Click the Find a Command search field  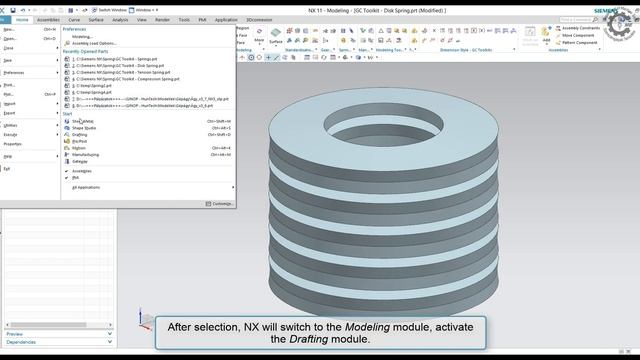coord(578,20)
